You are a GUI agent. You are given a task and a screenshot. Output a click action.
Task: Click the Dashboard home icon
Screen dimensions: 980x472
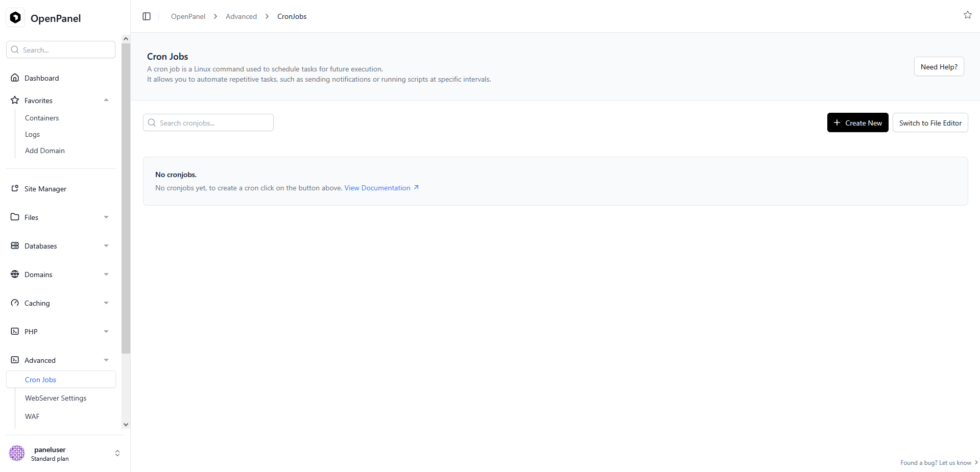click(x=15, y=78)
